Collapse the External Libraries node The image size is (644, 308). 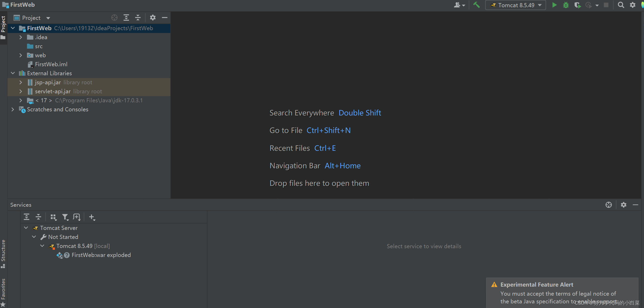[x=13, y=73]
